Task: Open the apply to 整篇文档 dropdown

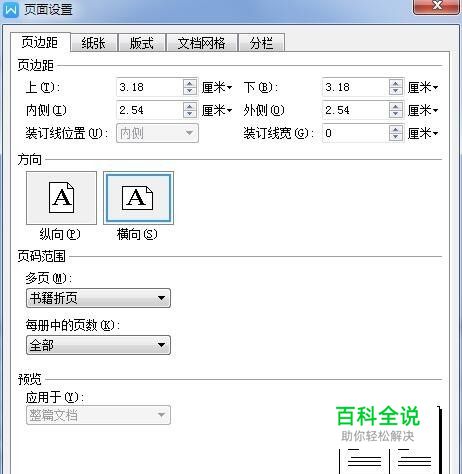Action: coord(98,415)
